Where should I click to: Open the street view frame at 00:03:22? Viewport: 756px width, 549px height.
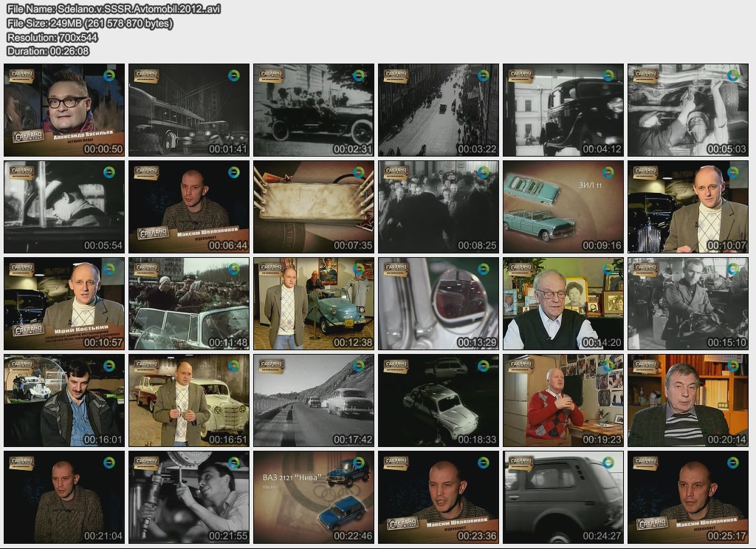coord(438,110)
